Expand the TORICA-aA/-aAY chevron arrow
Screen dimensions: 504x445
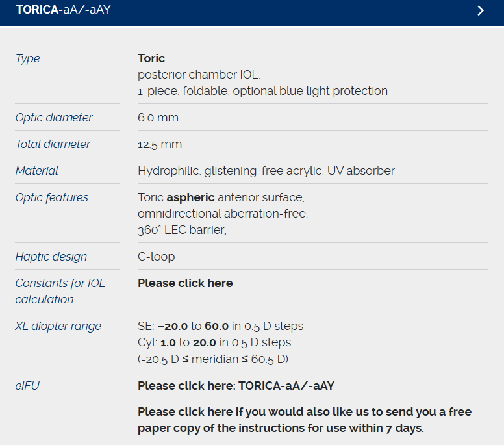pyautogui.click(x=481, y=10)
